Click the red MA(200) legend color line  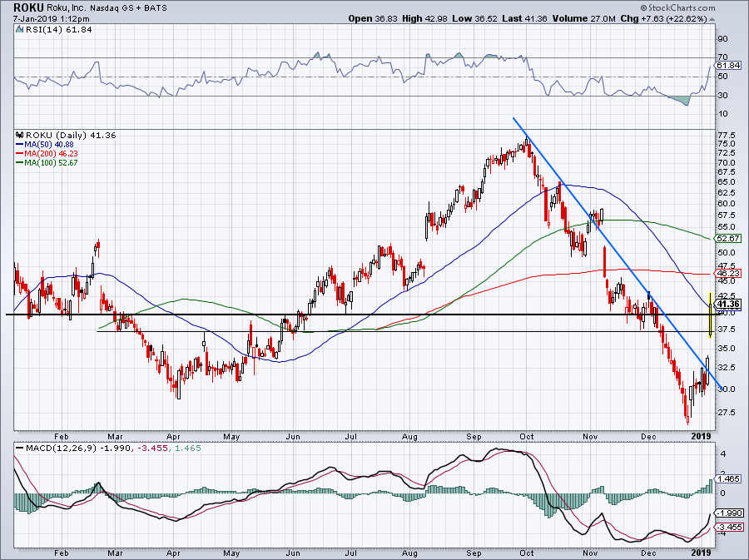[x=20, y=153]
